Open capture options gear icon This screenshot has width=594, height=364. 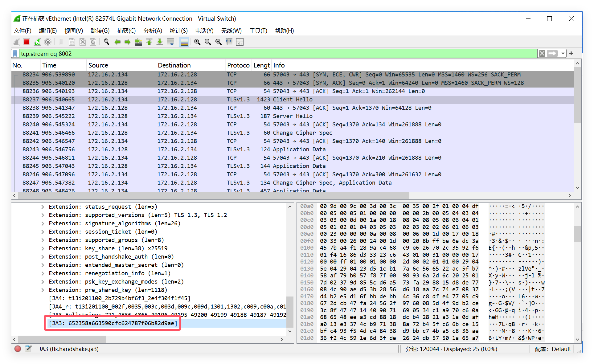pos(48,42)
